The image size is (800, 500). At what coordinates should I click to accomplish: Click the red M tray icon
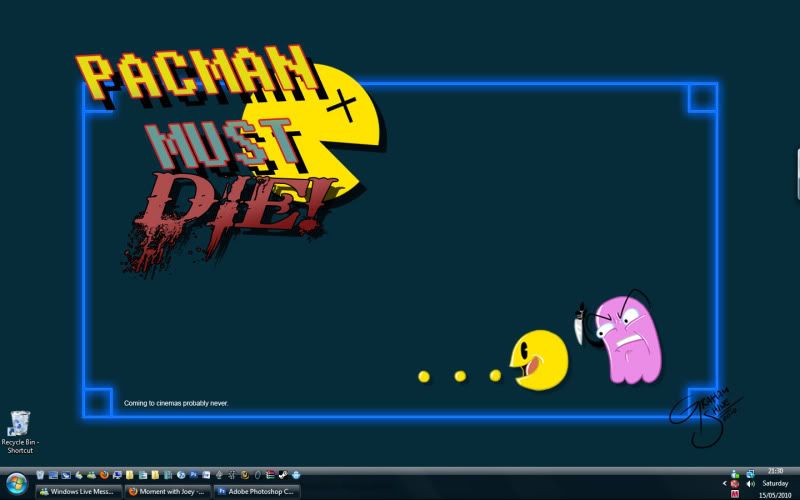[x=735, y=494]
